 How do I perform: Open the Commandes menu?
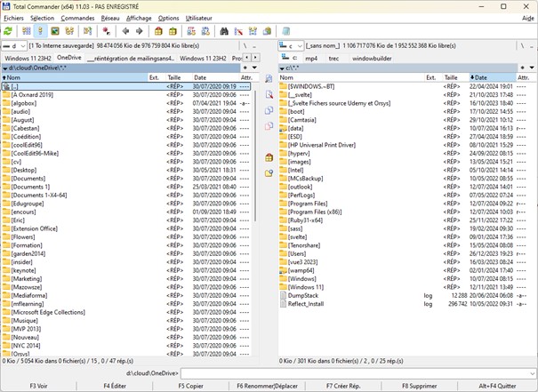tap(77, 18)
